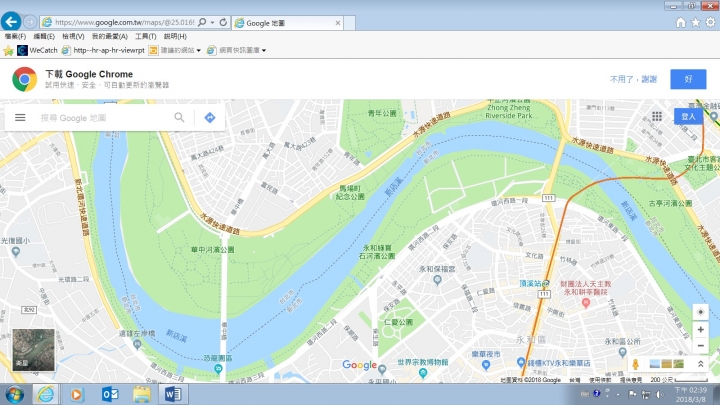Open the Windows Start button

point(14,394)
